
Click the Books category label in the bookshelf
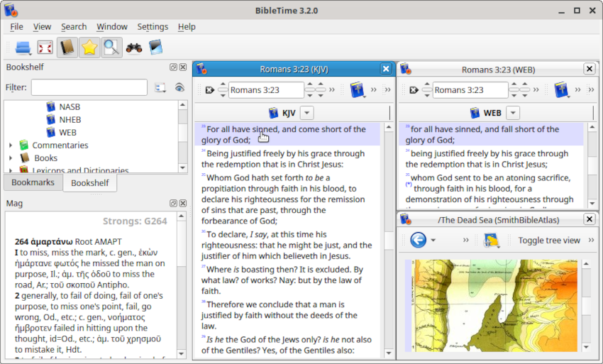46,158
